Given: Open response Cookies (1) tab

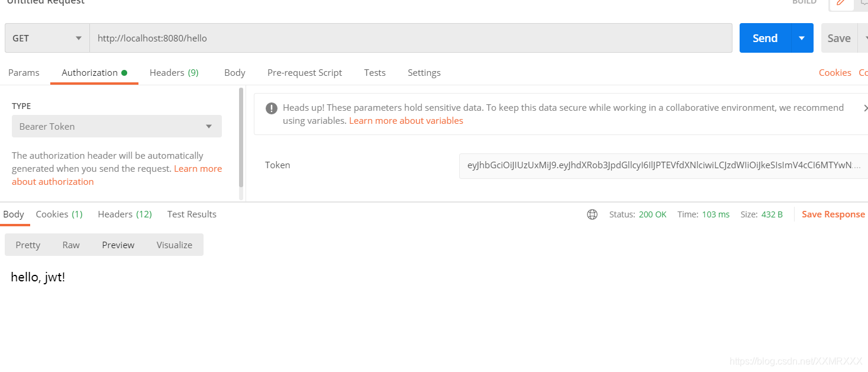Looking at the screenshot, I should (59, 214).
